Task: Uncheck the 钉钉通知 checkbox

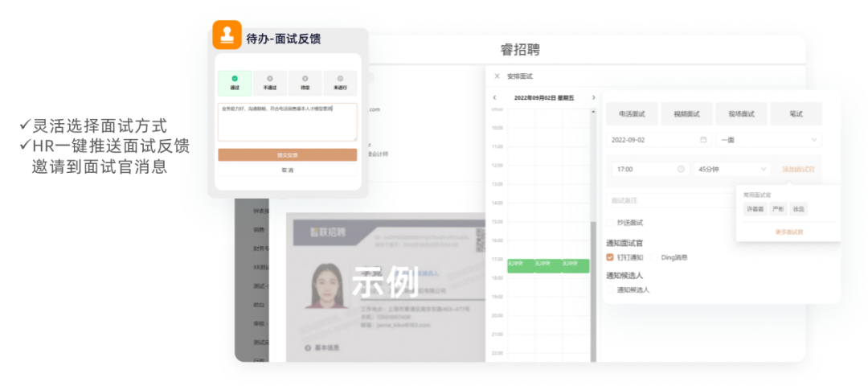Action: coord(610,257)
